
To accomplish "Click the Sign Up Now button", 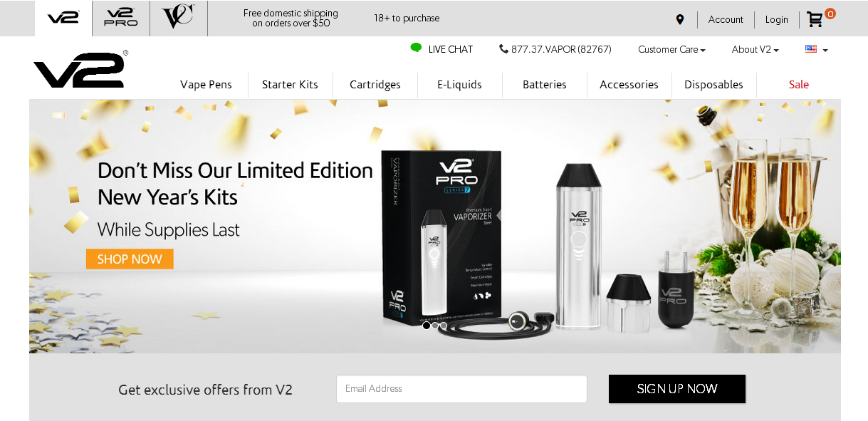I will tap(677, 389).
